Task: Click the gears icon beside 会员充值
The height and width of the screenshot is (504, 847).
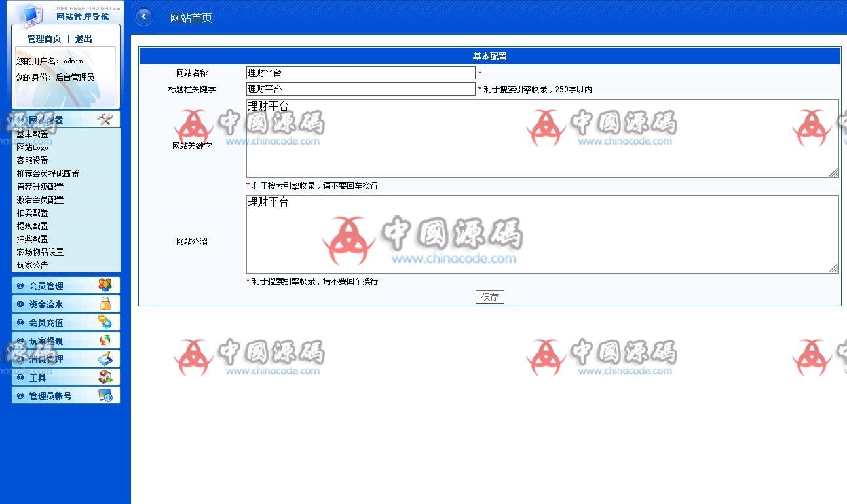Action: [105, 322]
